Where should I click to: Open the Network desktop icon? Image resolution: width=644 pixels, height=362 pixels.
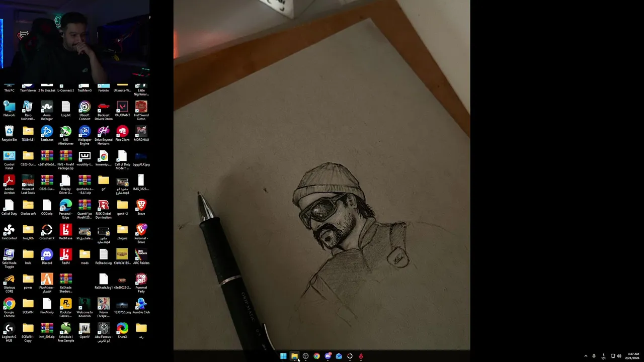coord(9,109)
